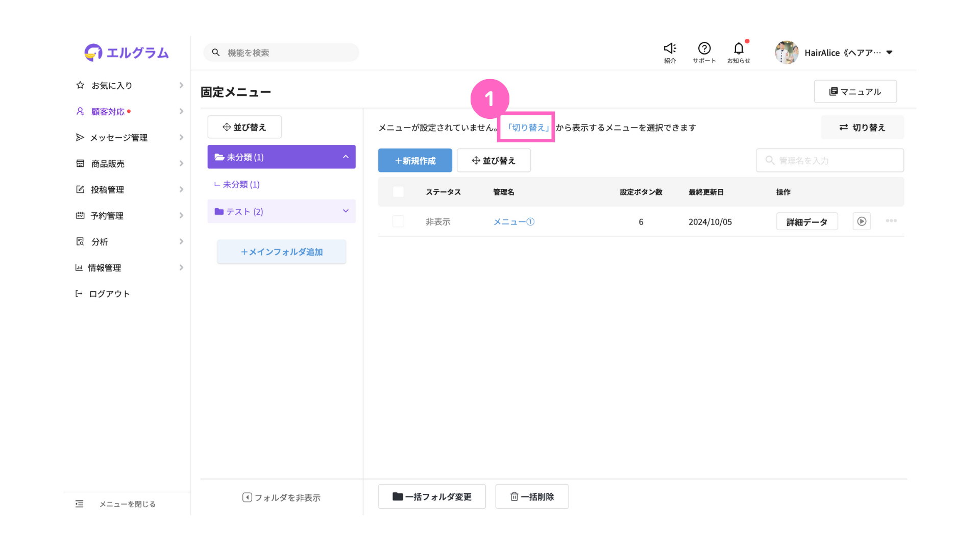The width and height of the screenshot is (980, 551).
Task: Click 一括フォルダ変更 button
Action: tap(432, 496)
